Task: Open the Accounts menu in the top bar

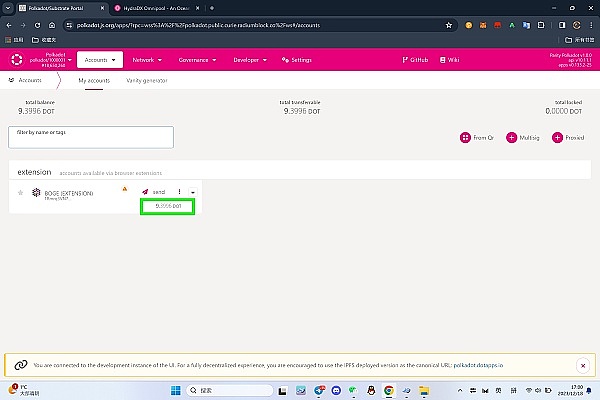Action: [x=100, y=60]
